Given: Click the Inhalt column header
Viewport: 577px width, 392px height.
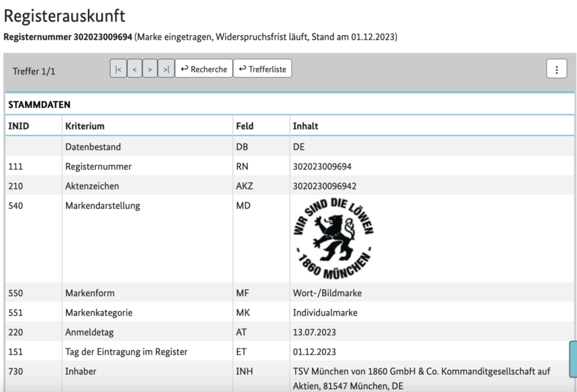Looking at the screenshot, I should [305, 126].
